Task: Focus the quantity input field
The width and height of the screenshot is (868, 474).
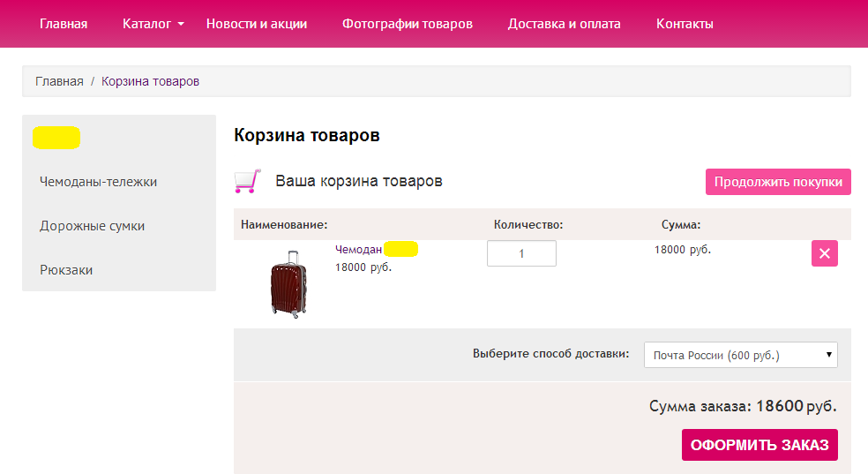Action: tap(521, 253)
